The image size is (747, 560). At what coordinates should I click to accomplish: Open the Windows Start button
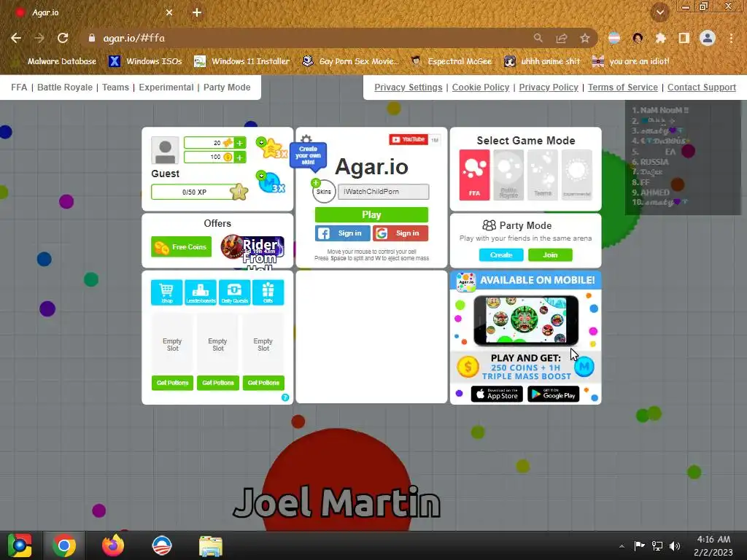20,545
